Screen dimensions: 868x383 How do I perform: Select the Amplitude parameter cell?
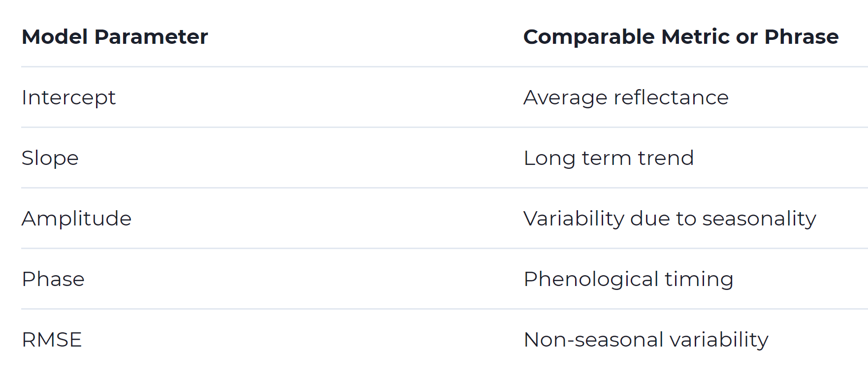76,219
